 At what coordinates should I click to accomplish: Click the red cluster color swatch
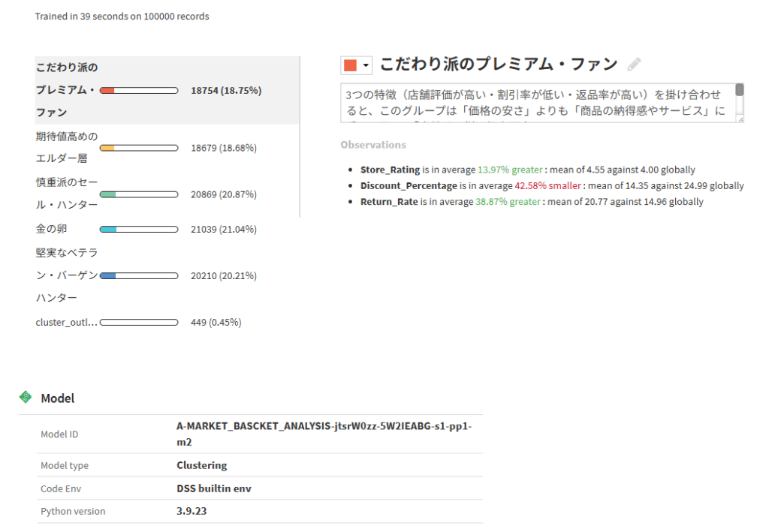point(350,66)
